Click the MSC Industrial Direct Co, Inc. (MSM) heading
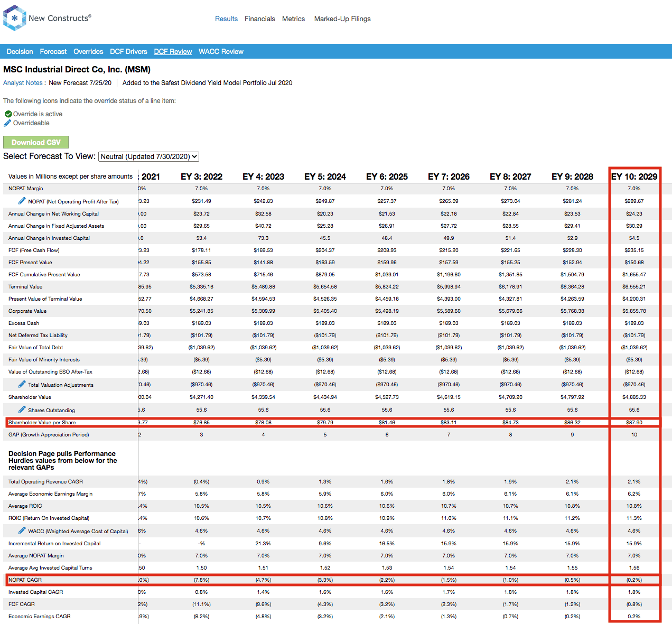672x624 pixels. 77,69
